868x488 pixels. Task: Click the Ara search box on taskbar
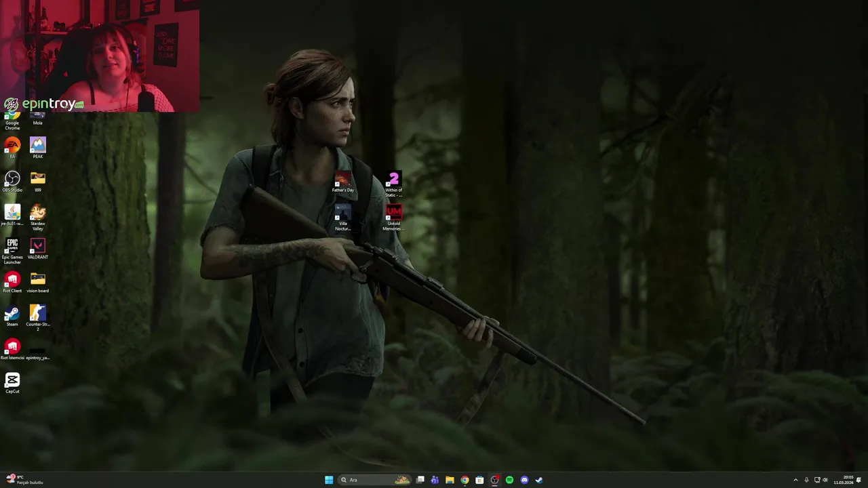pos(375,480)
